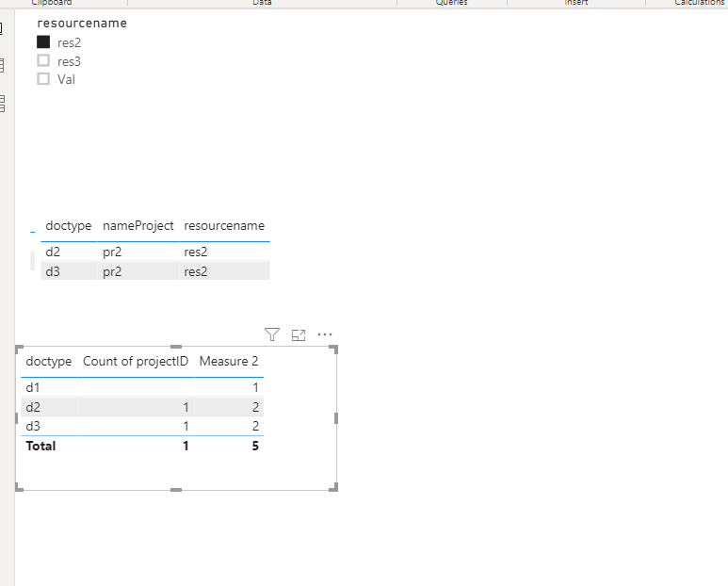Switch to Model view in left sidebar

(x=1, y=104)
